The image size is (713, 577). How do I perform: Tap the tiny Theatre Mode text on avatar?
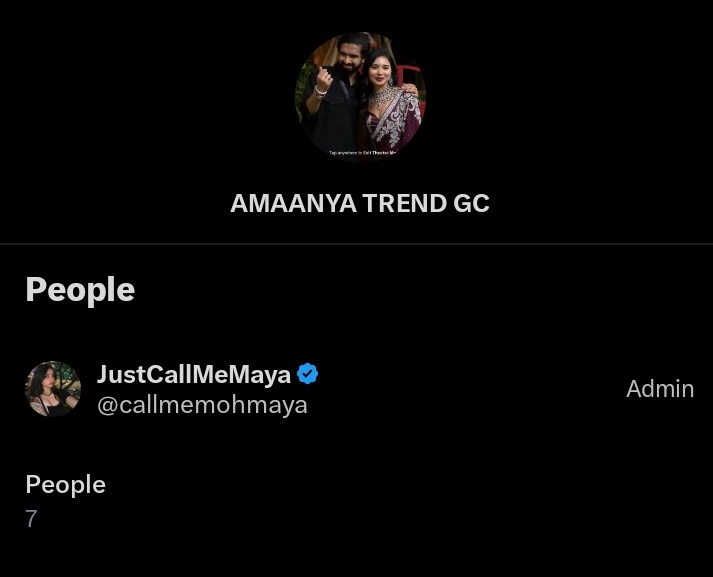point(362,153)
